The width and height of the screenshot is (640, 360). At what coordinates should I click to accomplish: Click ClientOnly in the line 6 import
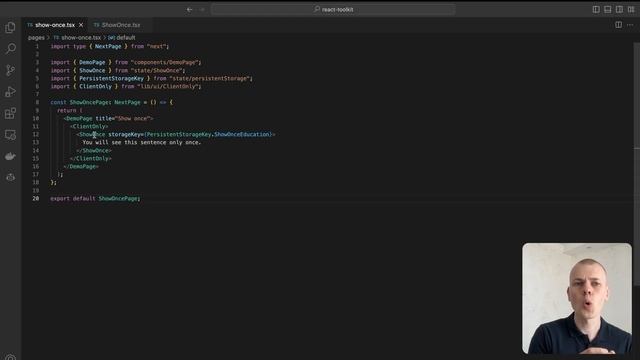(x=96, y=87)
